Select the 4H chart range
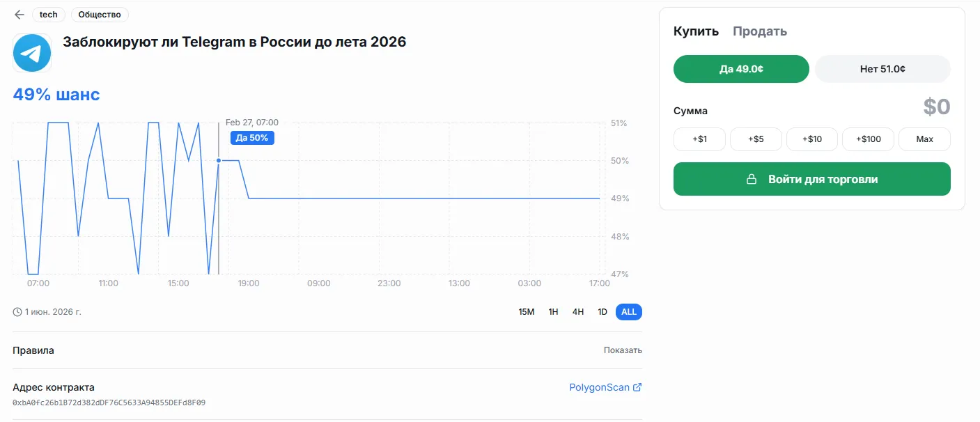 (578, 312)
